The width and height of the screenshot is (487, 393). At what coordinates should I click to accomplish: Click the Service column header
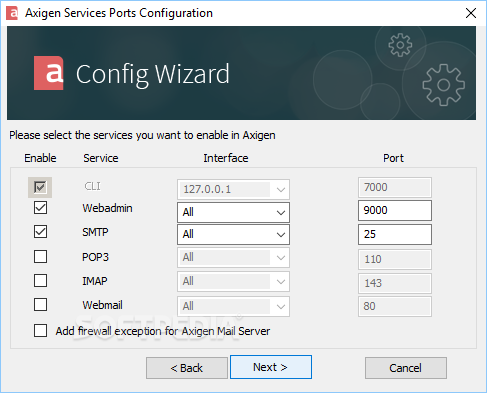pyautogui.click(x=101, y=158)
